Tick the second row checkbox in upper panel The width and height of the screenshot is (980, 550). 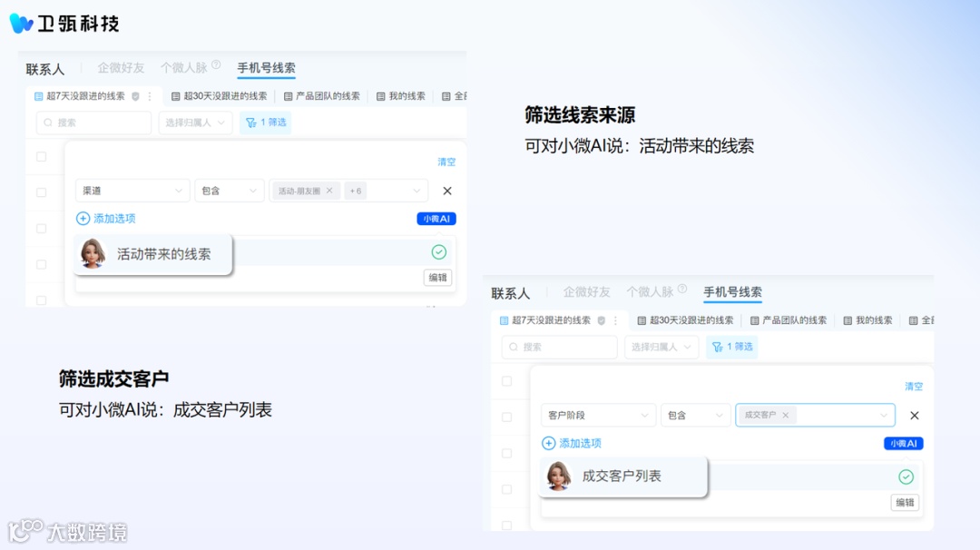[x=41, y=192]
